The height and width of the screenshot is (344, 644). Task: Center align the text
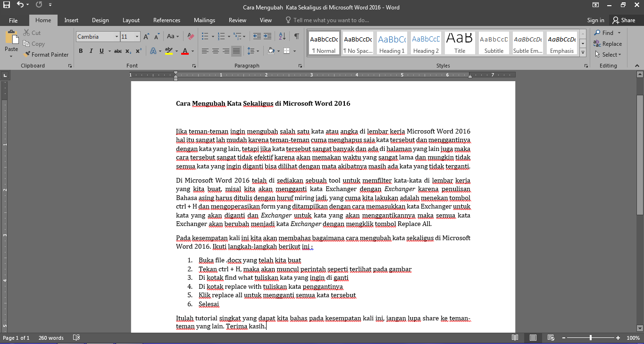tap(216, 51)
